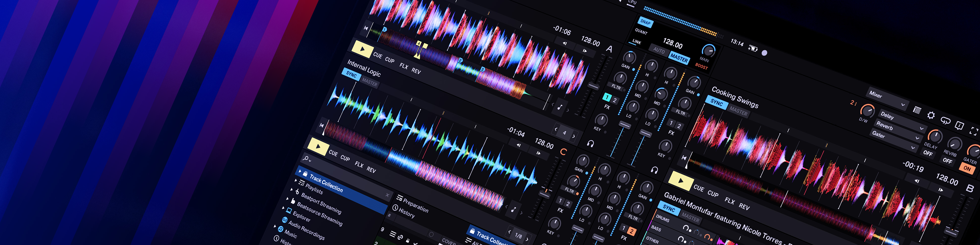
Task: Expand the Playlists tree node
Action: [296, 180]
